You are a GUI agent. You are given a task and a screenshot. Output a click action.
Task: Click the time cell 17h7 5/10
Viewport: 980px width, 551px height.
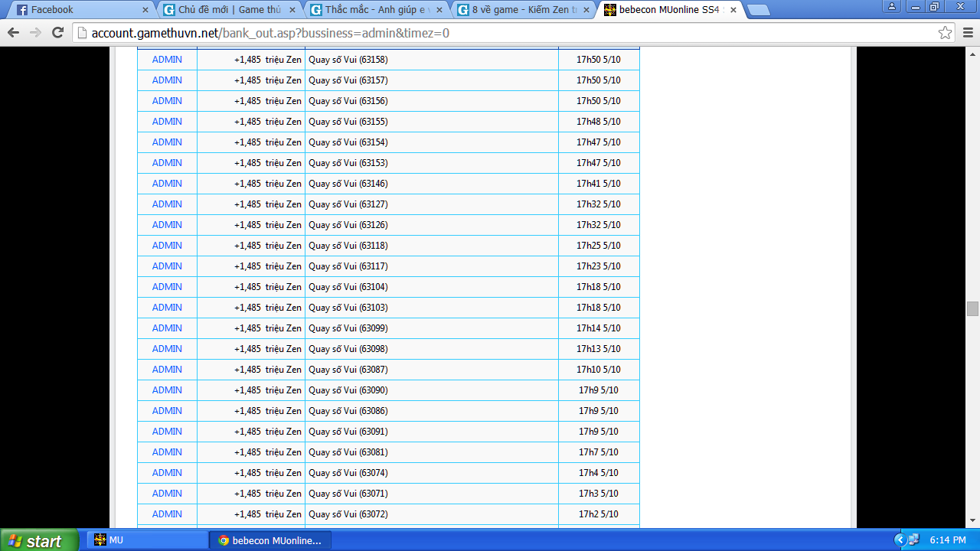click(x=599, y=452)
